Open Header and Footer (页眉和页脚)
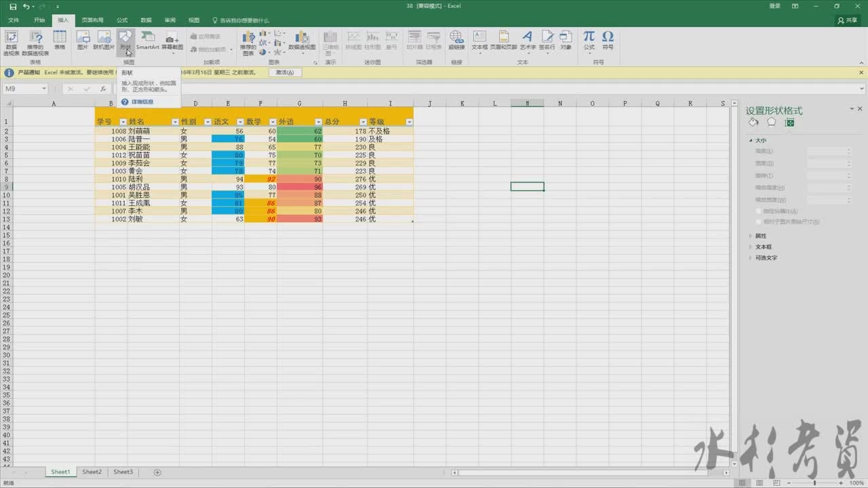Image resolution: width=868 pixels, height=488 pixels. [x=503, y=41]
